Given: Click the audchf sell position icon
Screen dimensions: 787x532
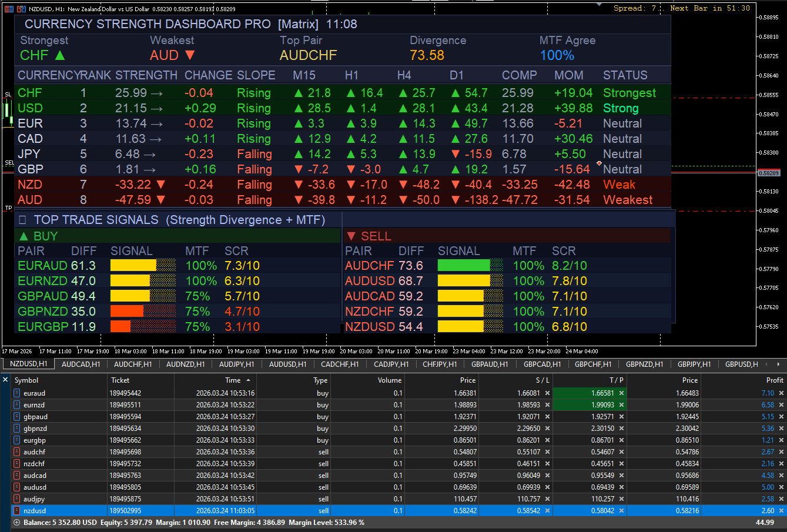Looking at the screenshot, I should click(17, 452).
